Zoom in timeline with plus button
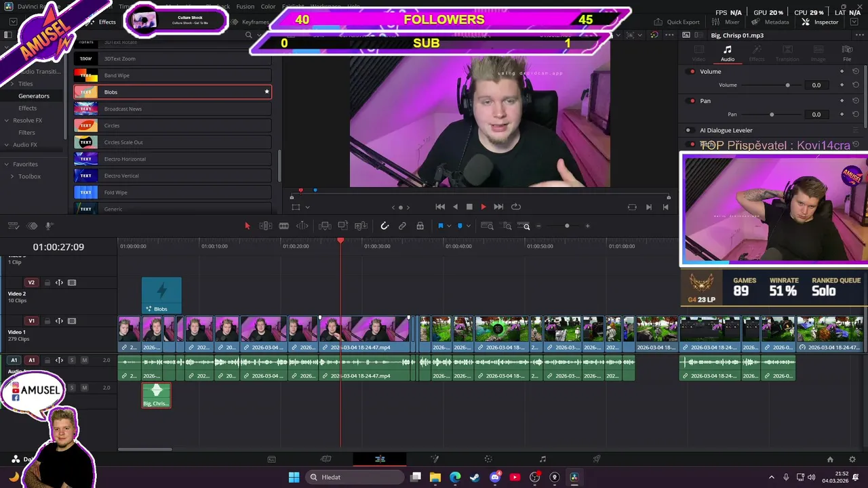The width and height of the screenshot is (868, 488). [x=587, y=226]
